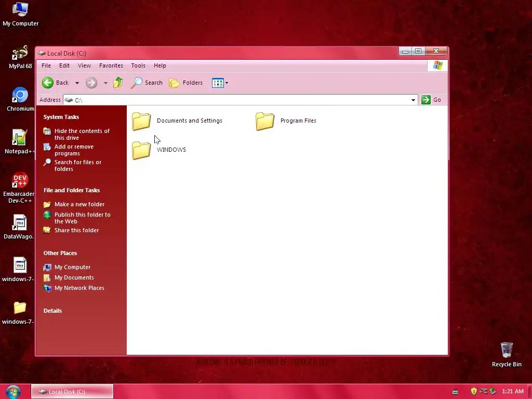Click the Hide contents drive icon
532x399 pixels.
coord(47,131)
